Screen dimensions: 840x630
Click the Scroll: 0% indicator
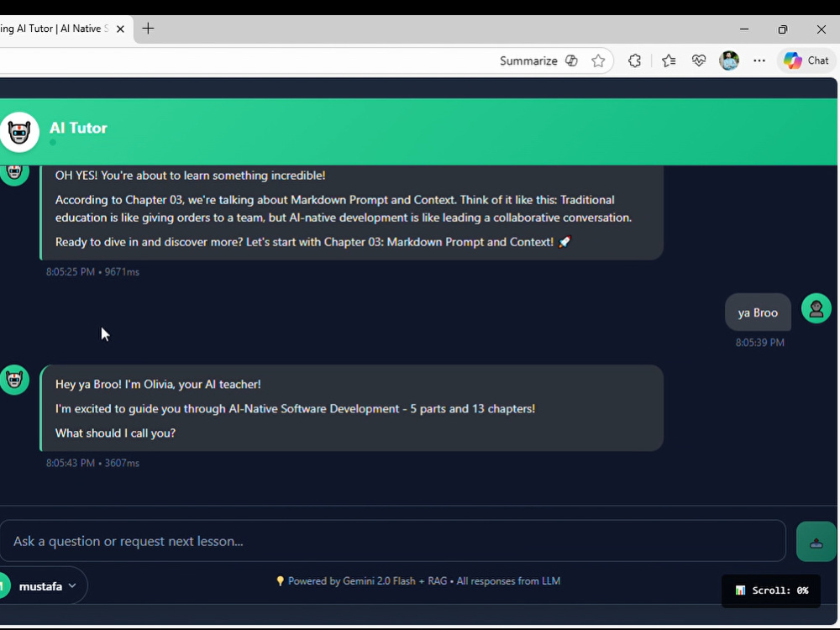[x=771, y=591]
